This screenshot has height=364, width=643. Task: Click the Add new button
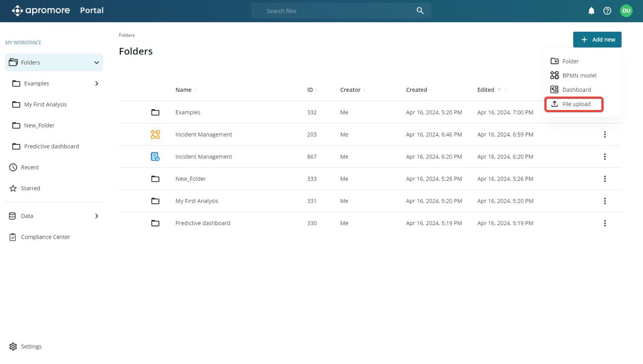[x=597, y=40]
